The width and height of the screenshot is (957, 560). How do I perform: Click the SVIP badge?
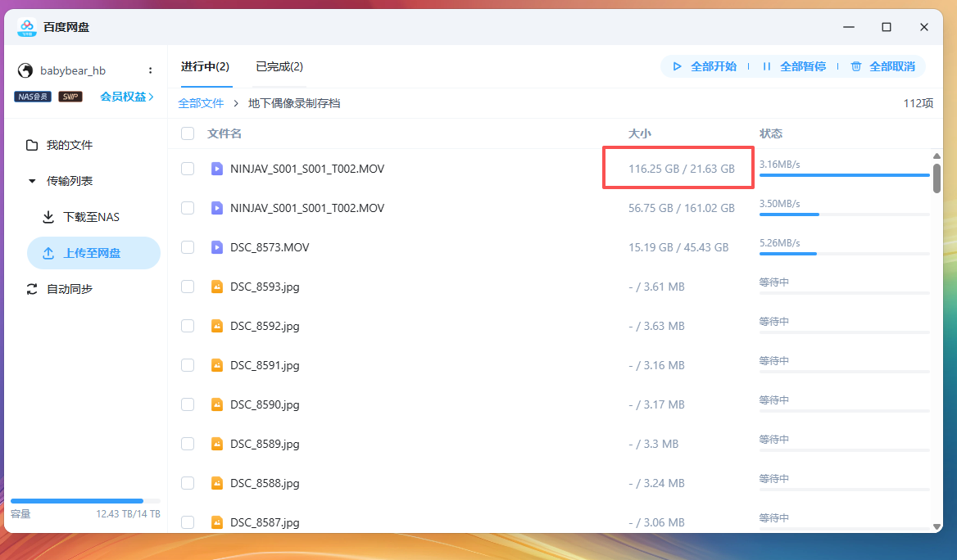(x=70, y=97)
